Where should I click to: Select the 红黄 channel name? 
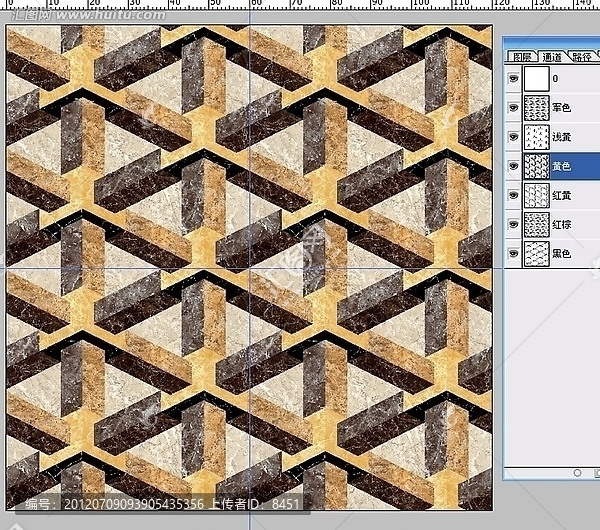coord(561,195)
